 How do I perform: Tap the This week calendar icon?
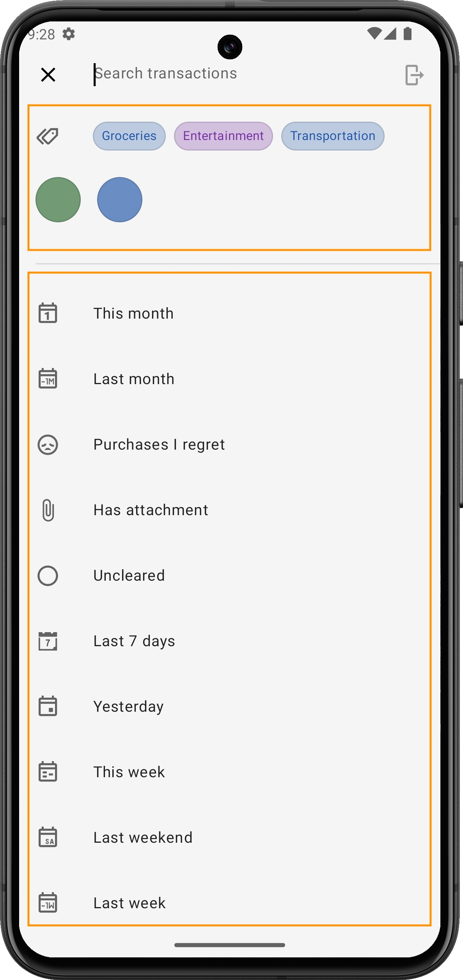click(x=48, y=772)
